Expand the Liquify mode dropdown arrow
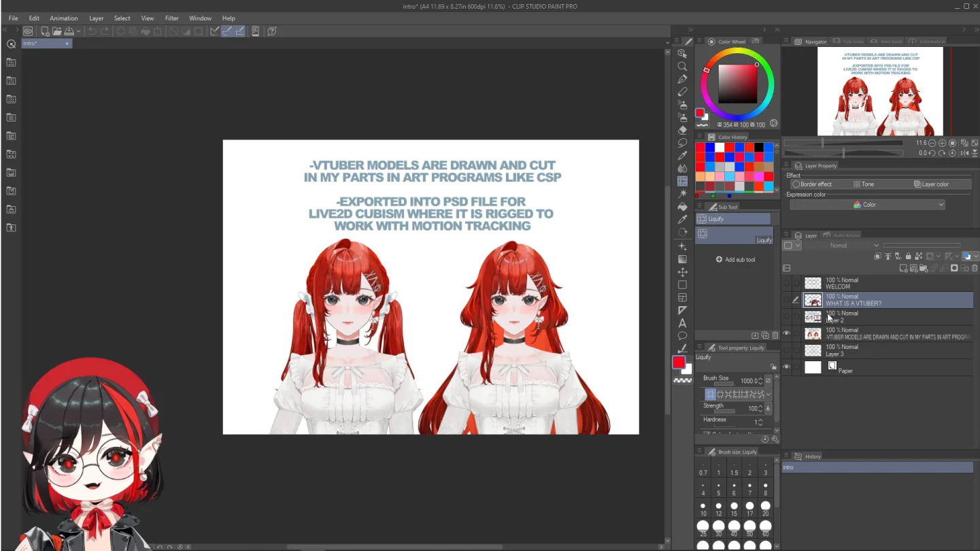The image size is (980, 551). 768,395
